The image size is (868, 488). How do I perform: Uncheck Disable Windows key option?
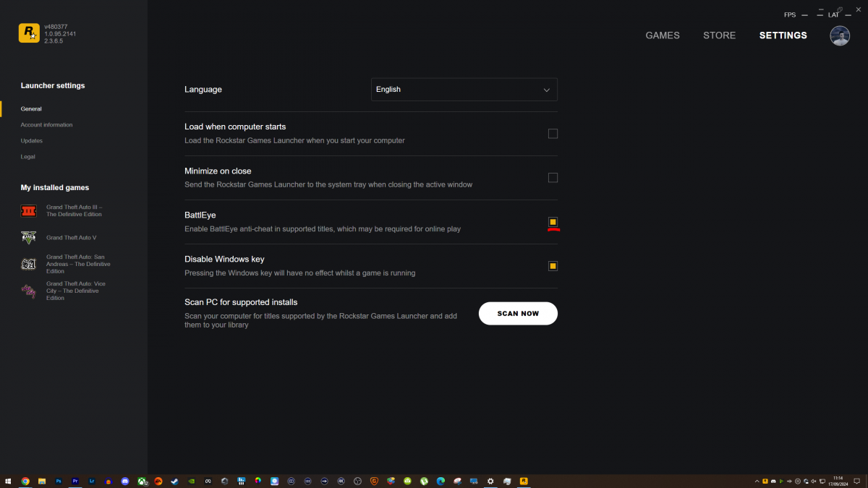pos(553,265)
